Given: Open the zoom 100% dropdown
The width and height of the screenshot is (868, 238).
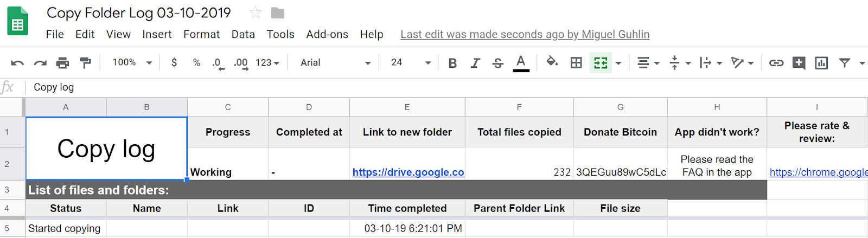Looking at the screenshot, I should coord(132,63).
